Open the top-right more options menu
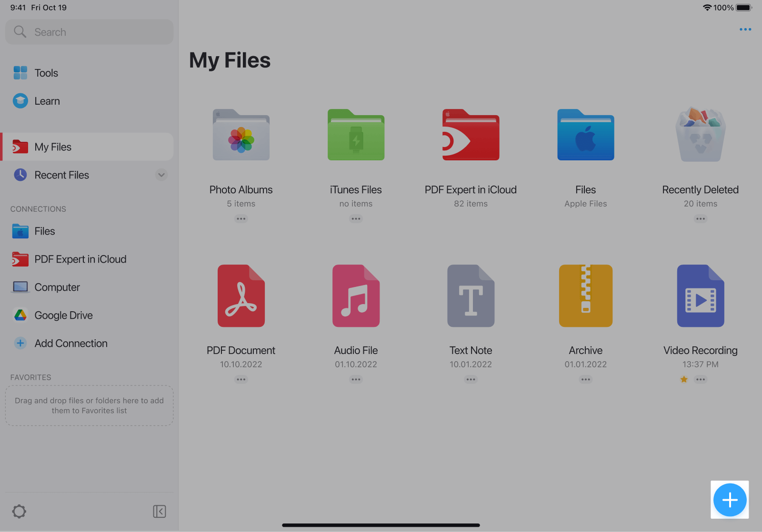762x532 pixels. click(745, 30)
